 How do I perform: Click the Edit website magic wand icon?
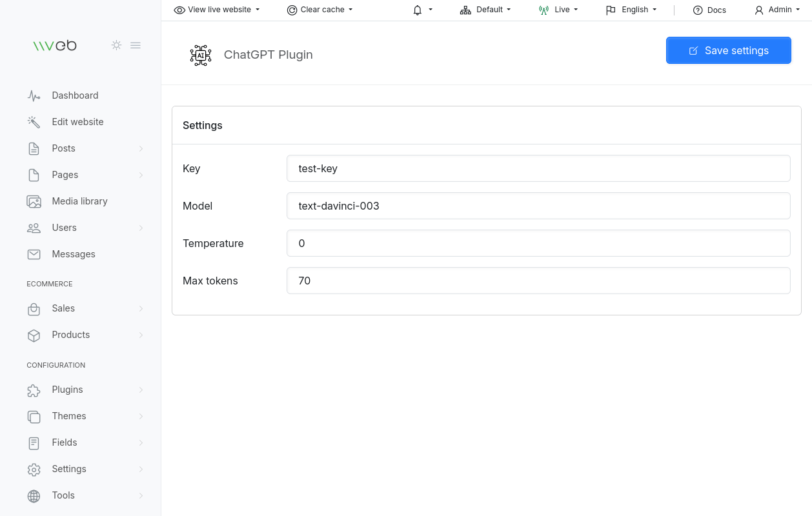34,122
